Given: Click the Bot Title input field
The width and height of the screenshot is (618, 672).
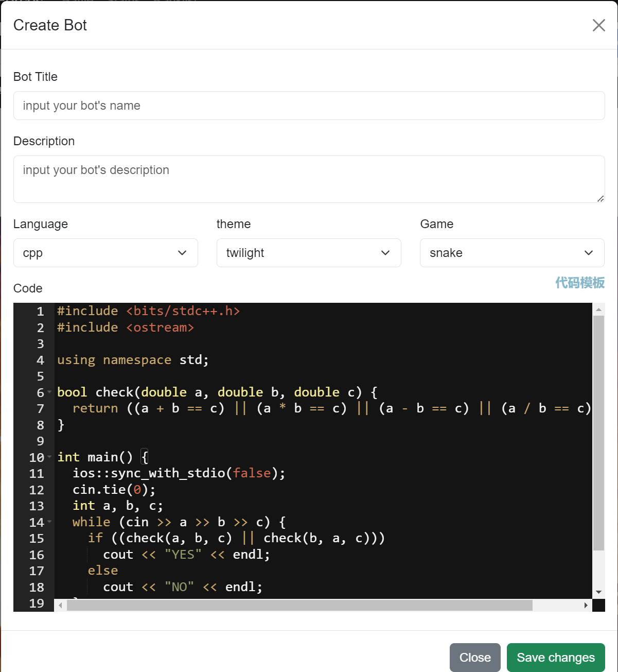Looking at the screenshot, I should [x=309, y=106].
